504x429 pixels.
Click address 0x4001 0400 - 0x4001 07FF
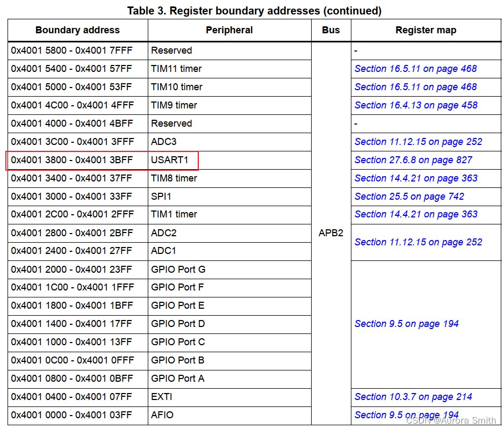(x=71, y=397)
